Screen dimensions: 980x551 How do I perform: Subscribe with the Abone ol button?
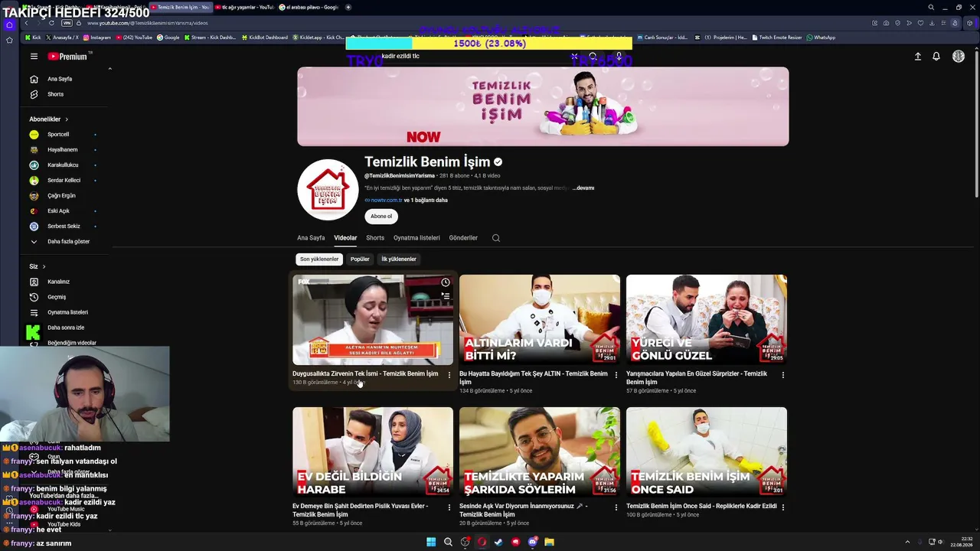coord(381,217)
